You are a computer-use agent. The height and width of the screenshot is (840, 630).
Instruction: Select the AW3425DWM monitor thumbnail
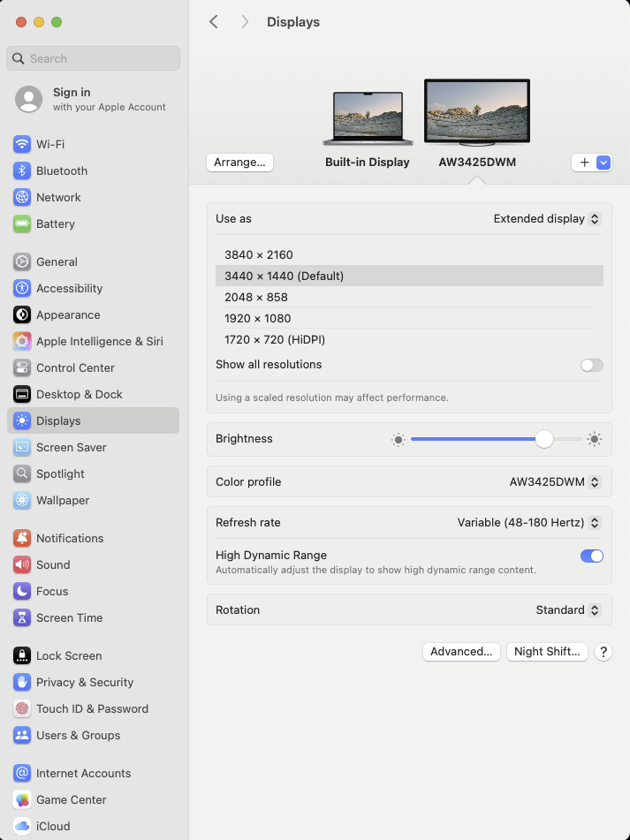tap(477, 112)
